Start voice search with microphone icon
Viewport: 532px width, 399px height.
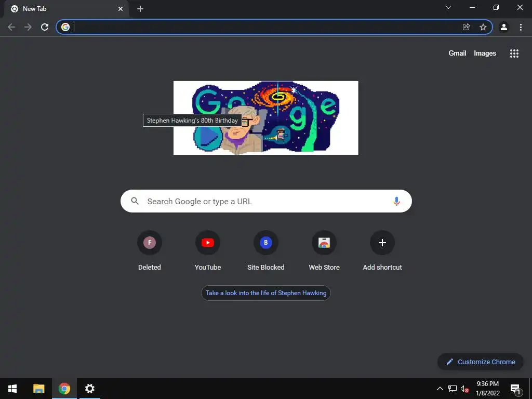pos(396,201)
